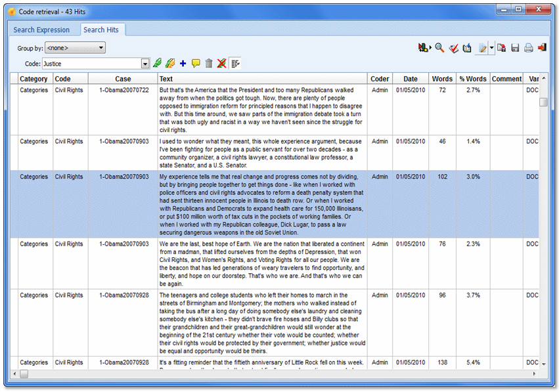This screenshot has height=392, width=559.
Task: Click the floppy disk save icon
Action: (516, 48)
